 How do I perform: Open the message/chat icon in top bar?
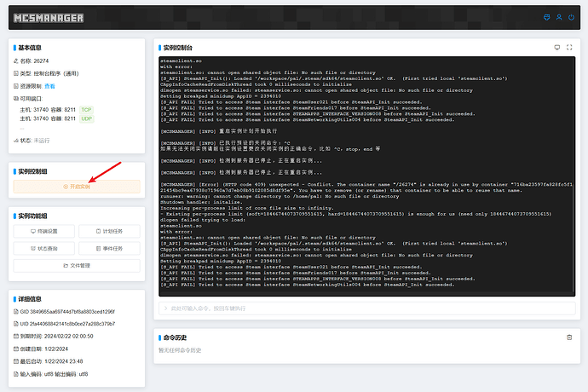pos(547,17)
